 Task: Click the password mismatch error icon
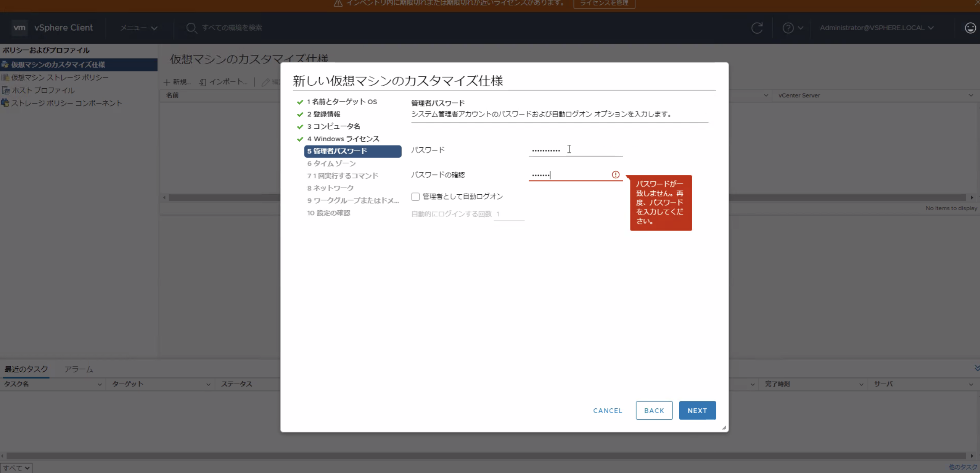coord(615,175)
